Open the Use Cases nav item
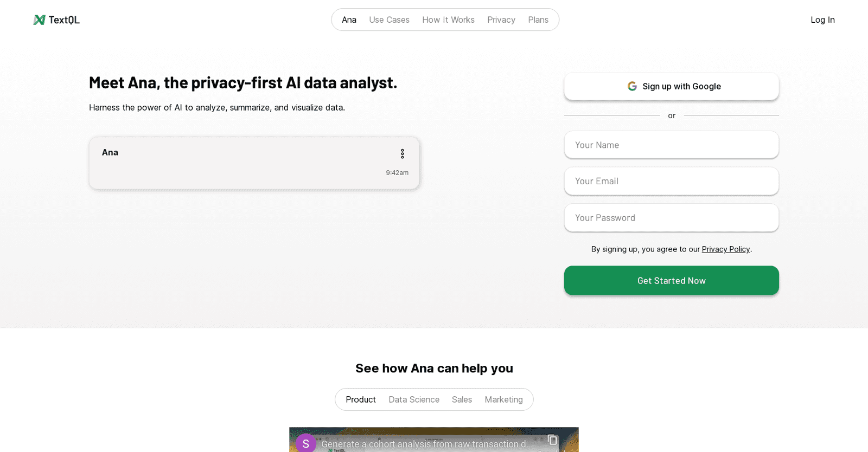The height and width of the screenshot is (452, 868). 389,20
